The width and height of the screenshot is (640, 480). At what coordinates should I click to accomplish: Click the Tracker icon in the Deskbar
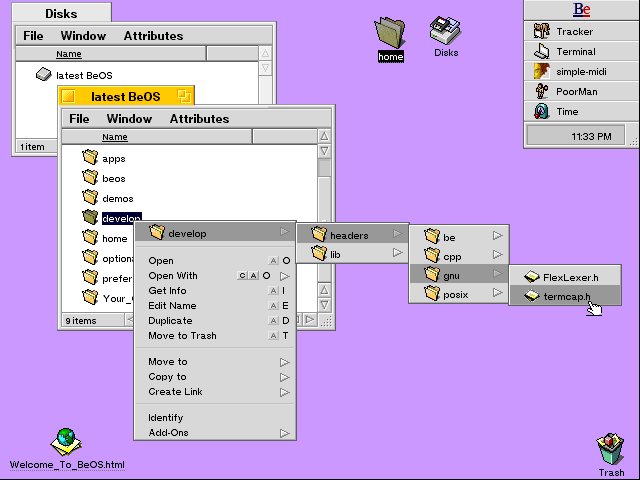[542, 31]
